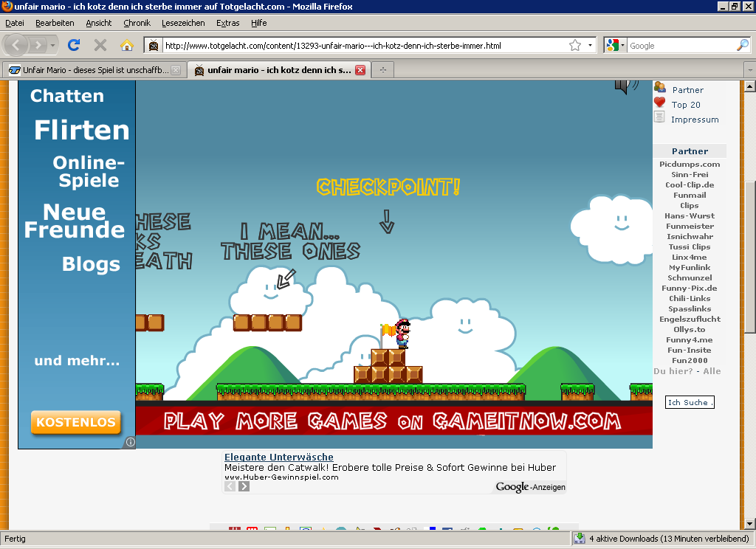
Task: Open the Fun2000 partner link
Action: coord(690,361)
